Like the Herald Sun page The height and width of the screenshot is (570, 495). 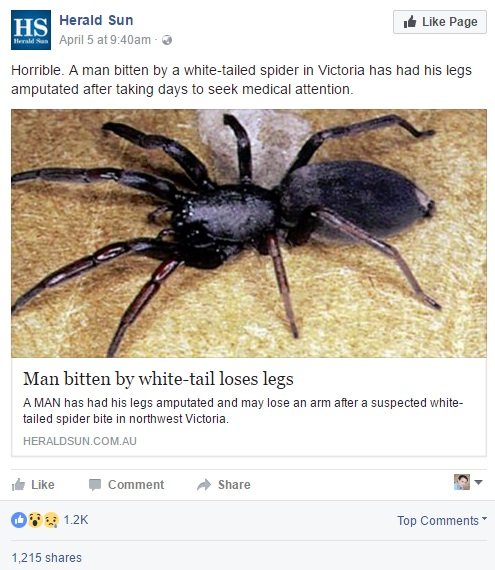pyautogui.click(x=440, y=22)
